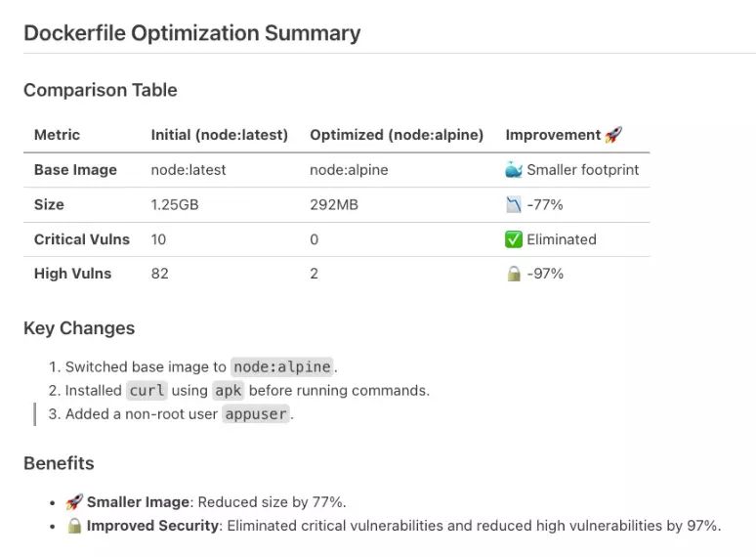Click the lock emoji next to -97%
This screenshot has width=756, height=557.
pyautogui.click(x=514, y=274)
